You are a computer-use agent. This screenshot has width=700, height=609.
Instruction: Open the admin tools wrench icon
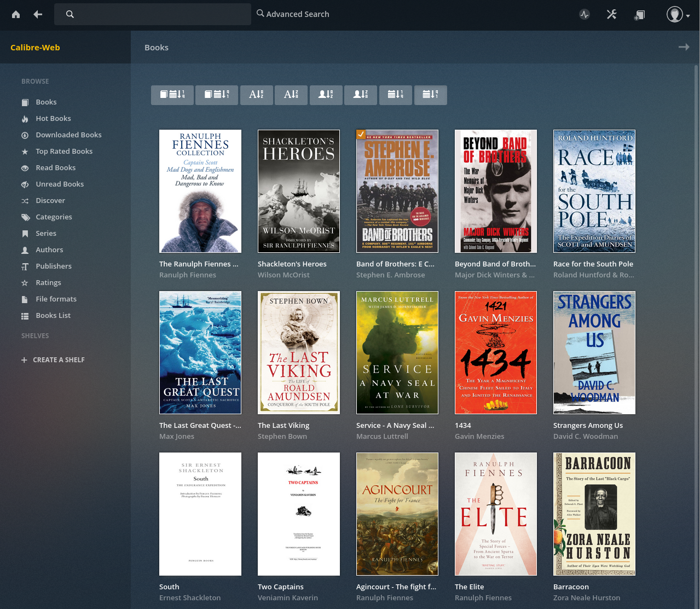pos(612,15)
